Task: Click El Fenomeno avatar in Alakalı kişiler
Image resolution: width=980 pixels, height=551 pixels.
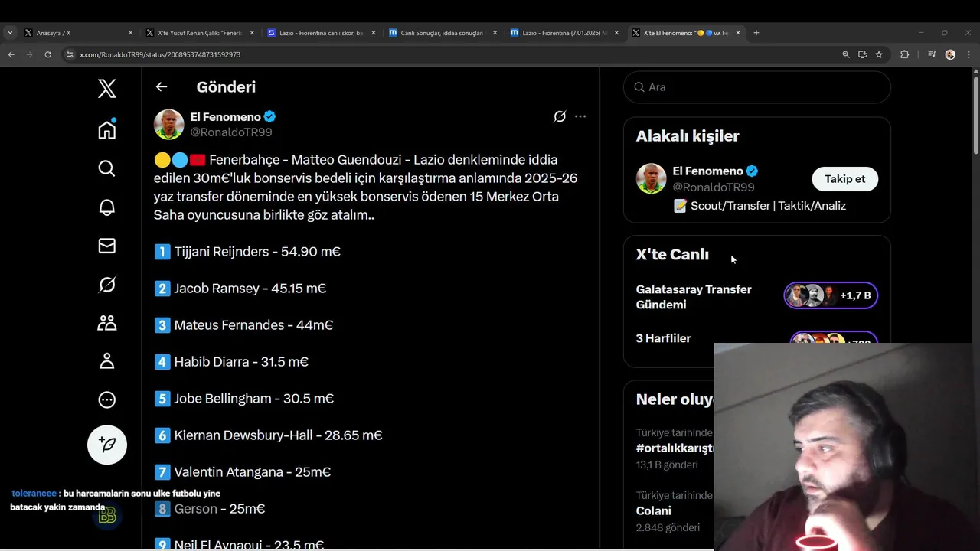Action: pos(652,178)
